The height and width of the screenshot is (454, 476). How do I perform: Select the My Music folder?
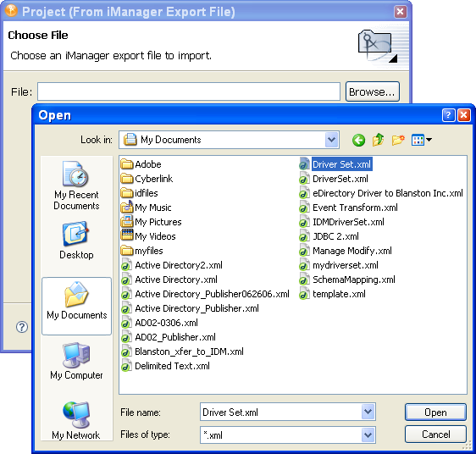click(146, 208)
